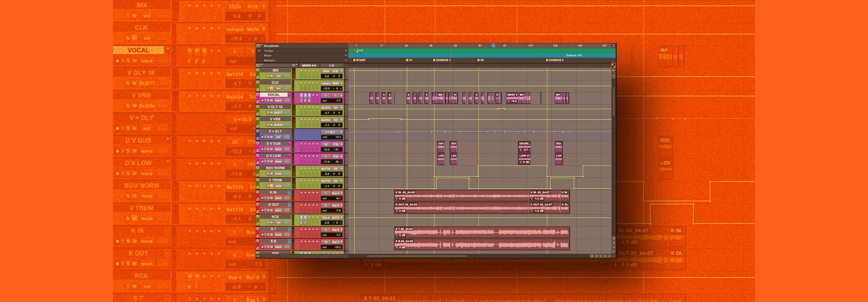The height and width of the screenshot is (302, 868).
Task: Record-arm the VOCAL track
Action: [x=262, y=100]
